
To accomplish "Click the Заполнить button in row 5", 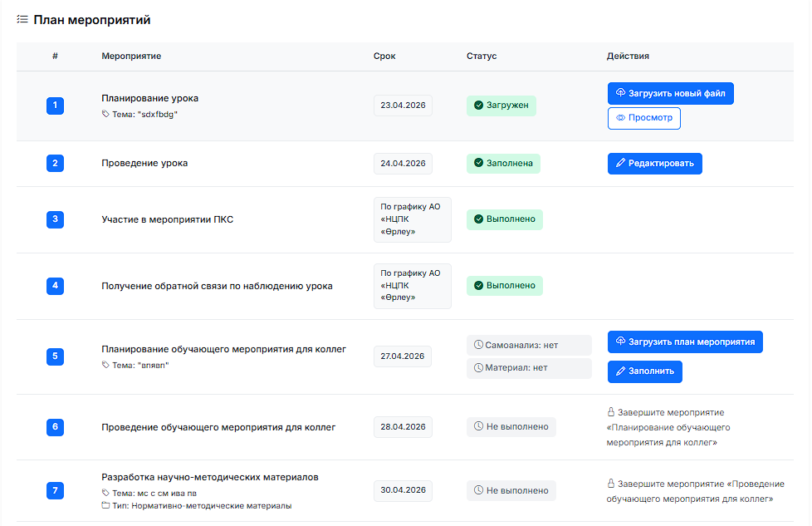I will [x=645, y=371].
